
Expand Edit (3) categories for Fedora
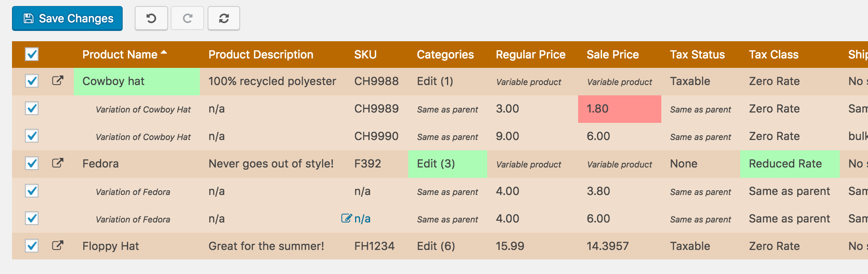click(436, 164)
